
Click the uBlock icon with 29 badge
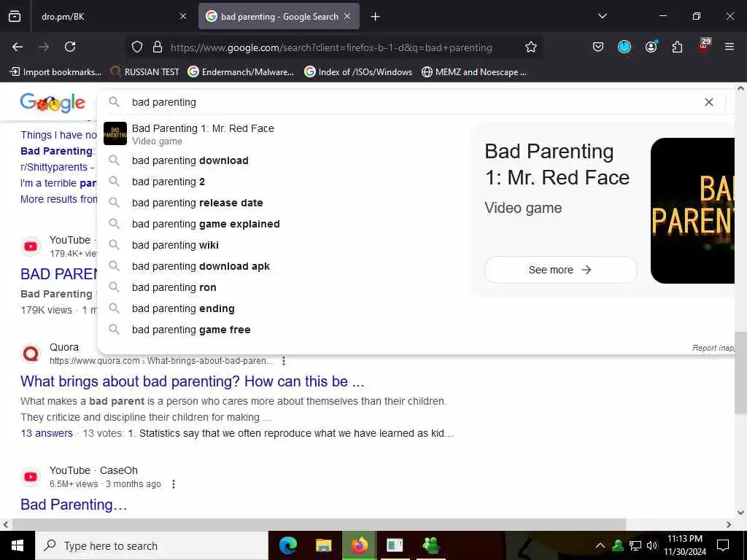tap(704, 45)
